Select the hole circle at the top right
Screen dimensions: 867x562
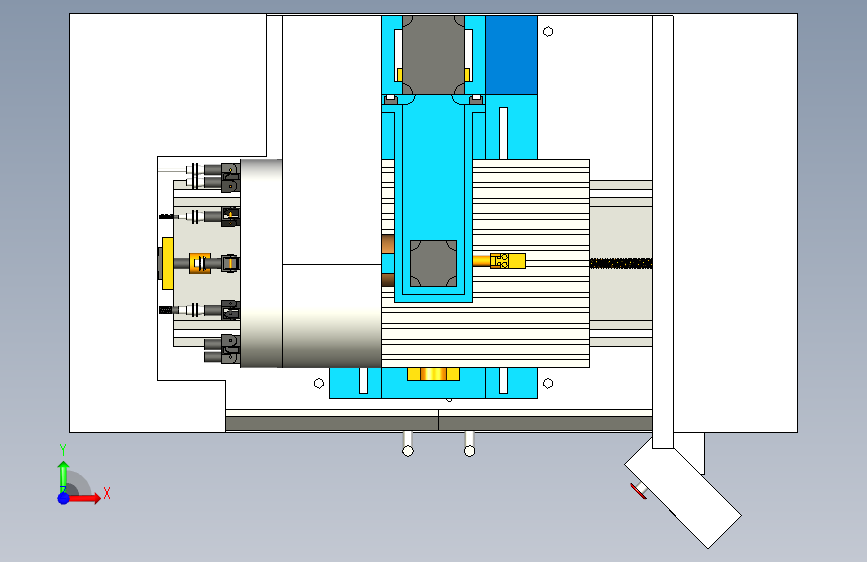coord(548,32)
